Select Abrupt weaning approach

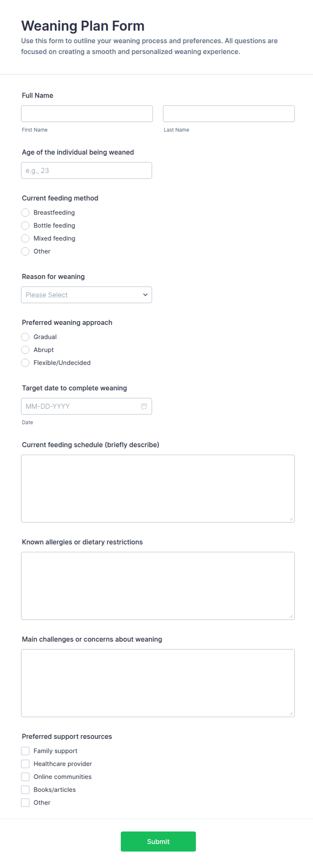25,350
